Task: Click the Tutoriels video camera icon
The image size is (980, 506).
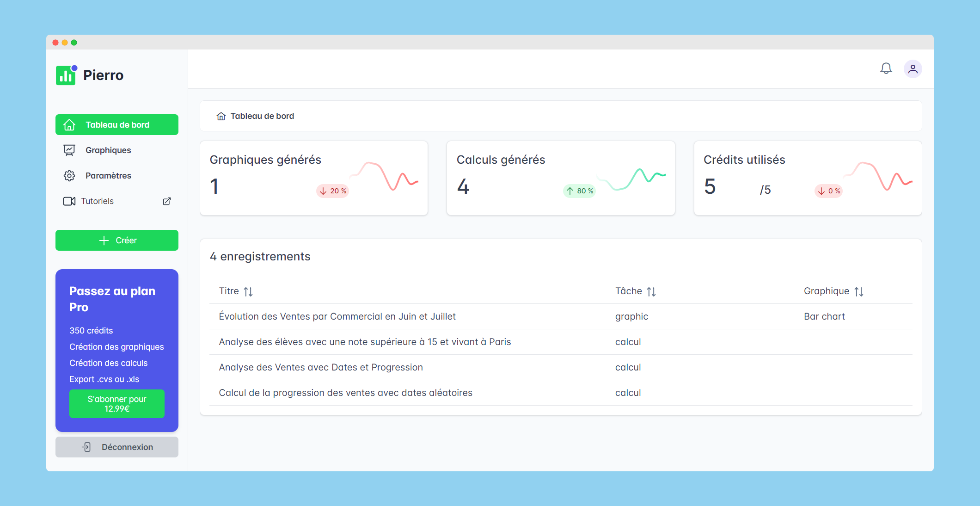Action: [69, 201]
